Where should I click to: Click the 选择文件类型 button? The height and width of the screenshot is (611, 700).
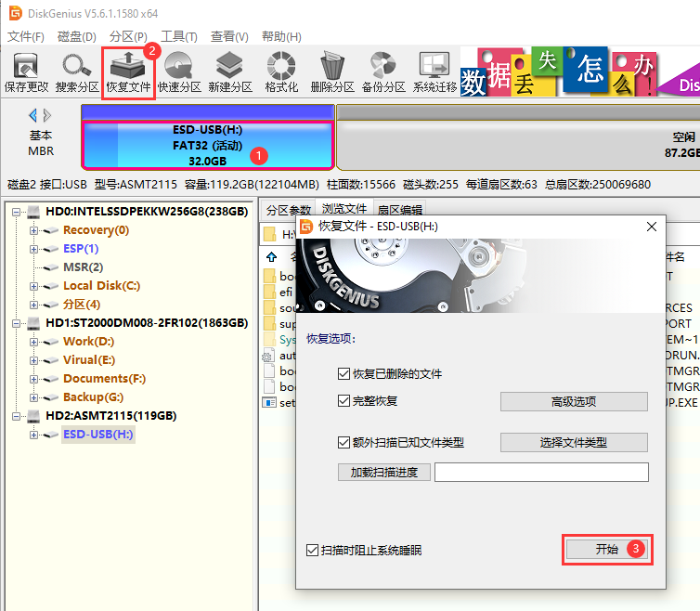(x=573, y=443)
